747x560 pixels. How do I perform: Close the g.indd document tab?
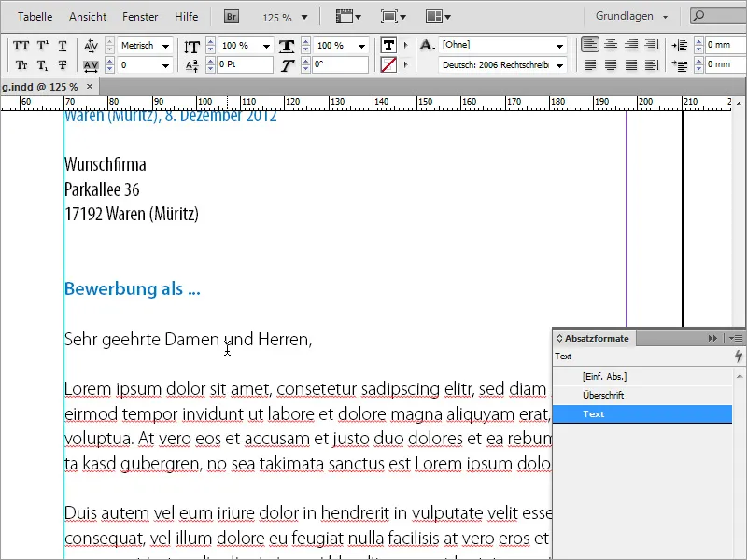(90, 86)
